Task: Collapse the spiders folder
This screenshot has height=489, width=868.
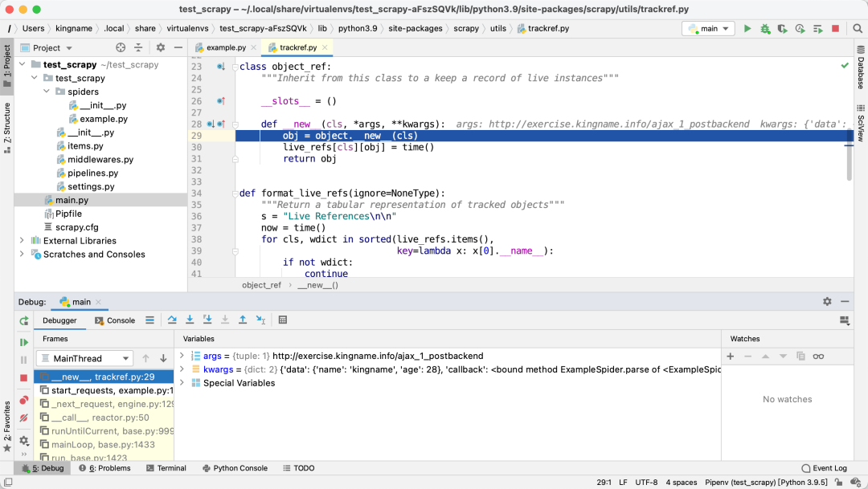Action: coord(47,92)
